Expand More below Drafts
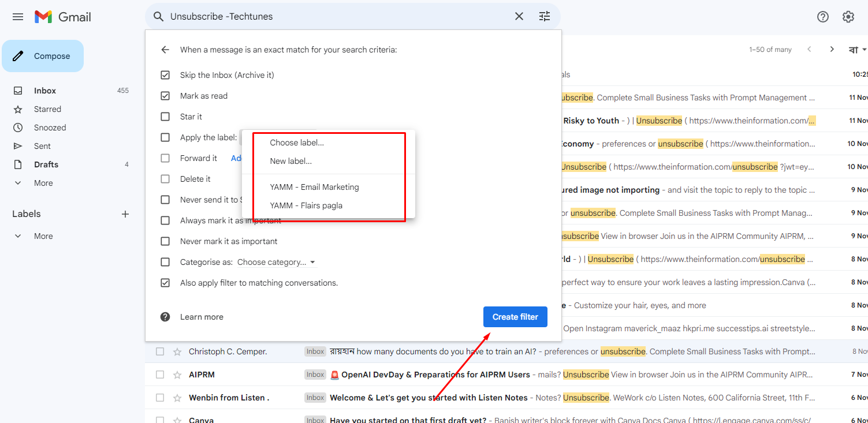Viewport: 868px width, 423px height. pos(43,183)
